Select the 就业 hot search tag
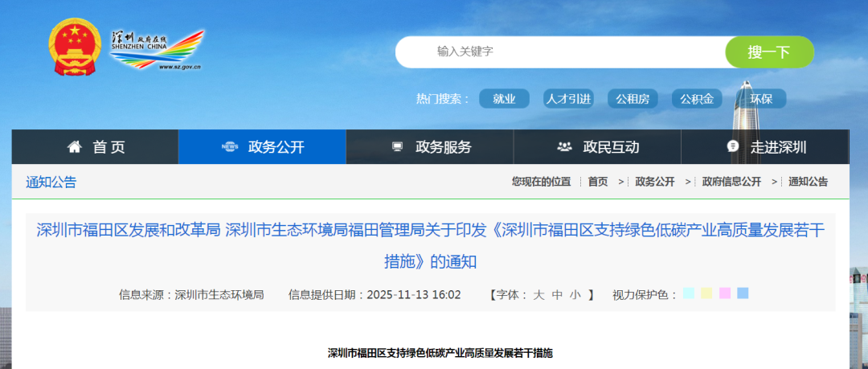Image resolution: width=868 pixels, height=369 pixels. 504,99
